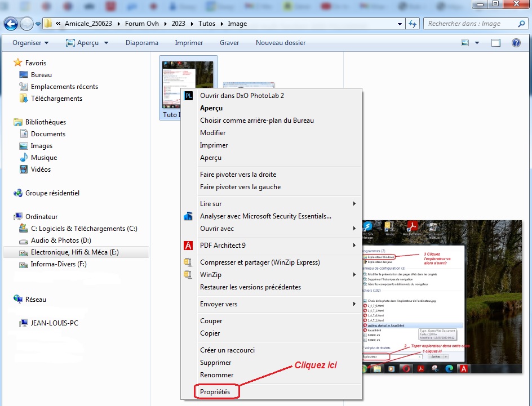
Task: Click Ouvrir dans DxO PhotoLab 2
Action: click(x=242, y=96)
